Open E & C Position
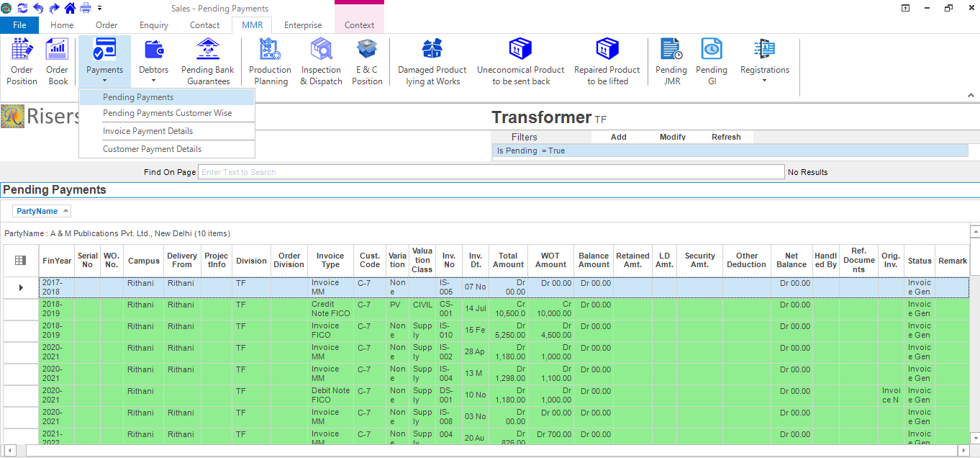The image size is (980, 458). [x=367, y=62]
